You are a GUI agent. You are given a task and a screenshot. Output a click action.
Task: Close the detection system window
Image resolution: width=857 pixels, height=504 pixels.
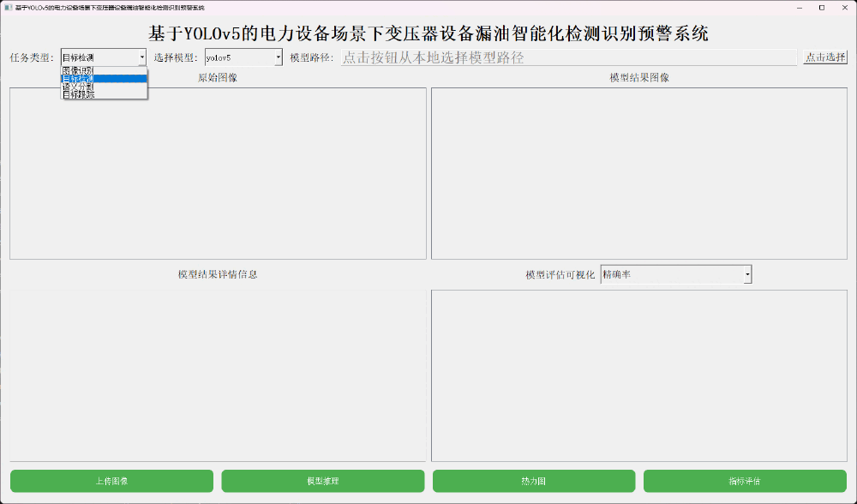pos(845,8)
